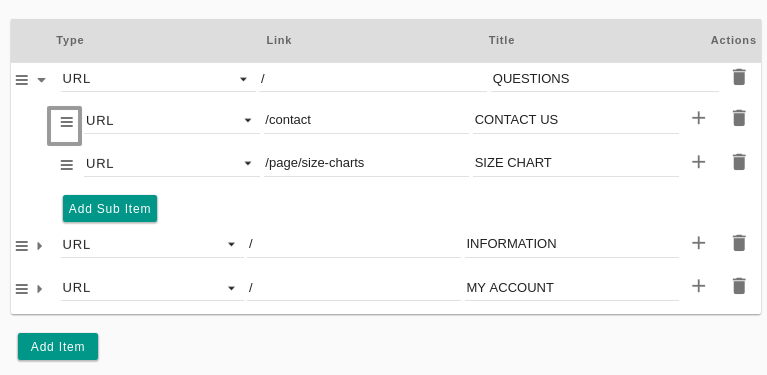The image size is (767, 375).
Task: Click the Add Item button
Action: [58, 347]
